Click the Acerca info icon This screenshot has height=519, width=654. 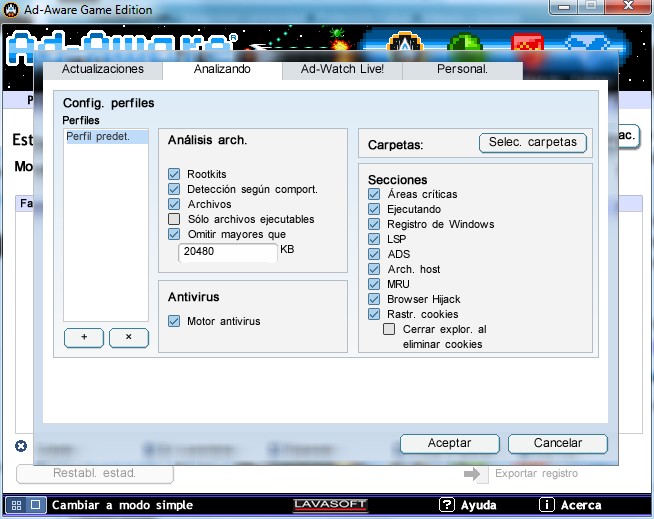tap(546, 505)
